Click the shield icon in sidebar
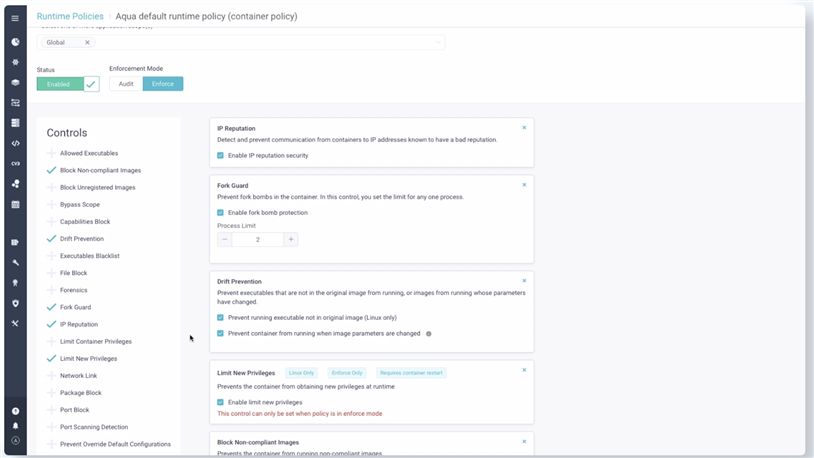Image resolution: width=814 pixels, height=458 pixels. point(15,303)
